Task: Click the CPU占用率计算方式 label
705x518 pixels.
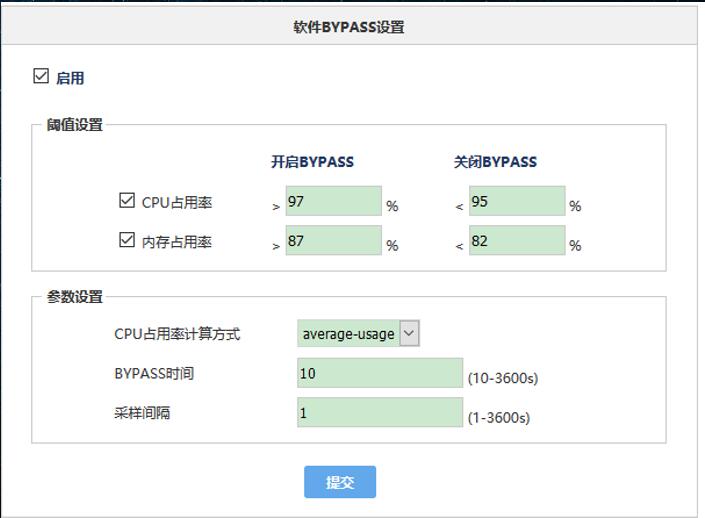Action: click(177, 334)
